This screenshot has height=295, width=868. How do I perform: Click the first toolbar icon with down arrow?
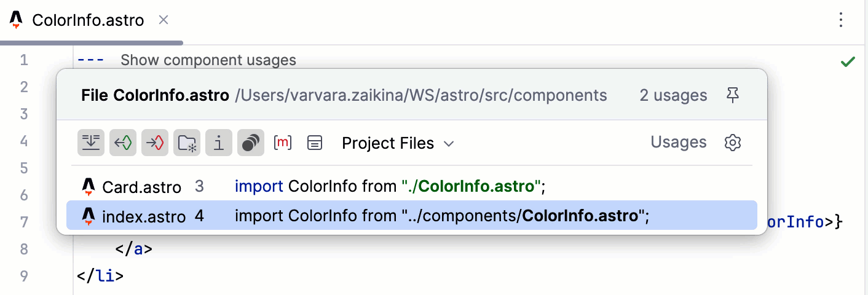91,143
